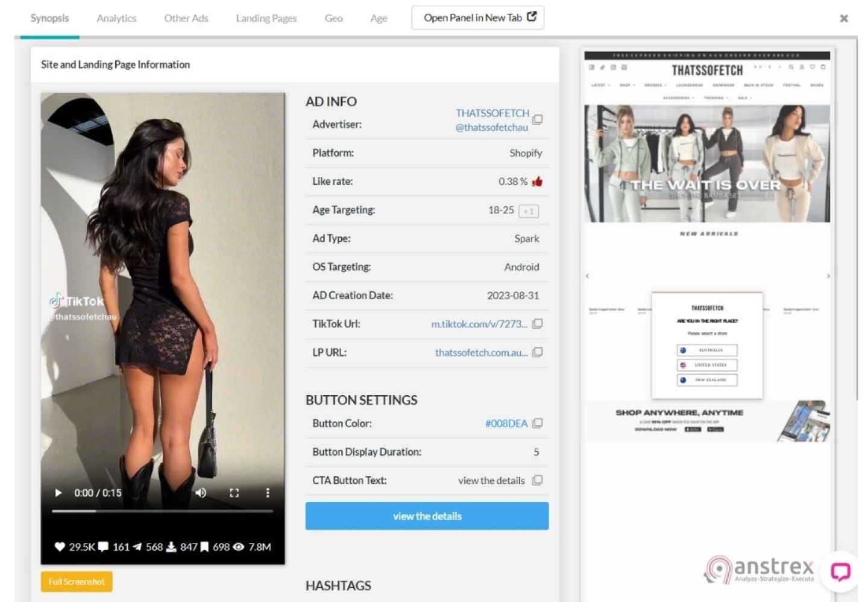Seek on the video progress bar

pyautogui.click(x=162, y=511)
